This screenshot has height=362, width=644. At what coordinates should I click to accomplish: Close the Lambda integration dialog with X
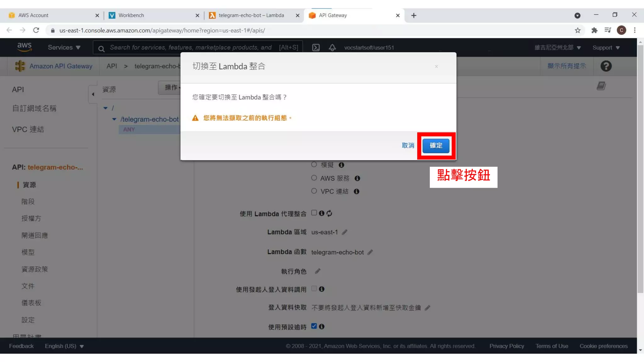click(x=436, y=66)
